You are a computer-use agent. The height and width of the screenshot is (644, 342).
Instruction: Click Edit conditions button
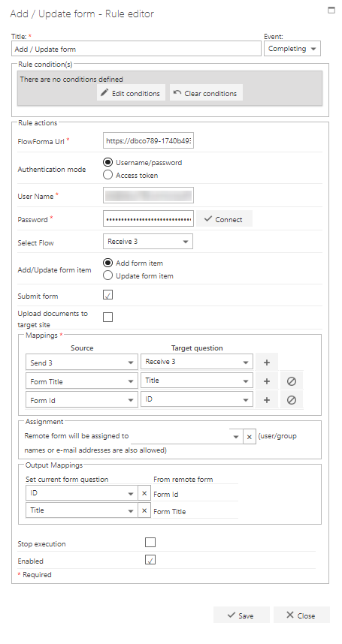pos(131,93)
